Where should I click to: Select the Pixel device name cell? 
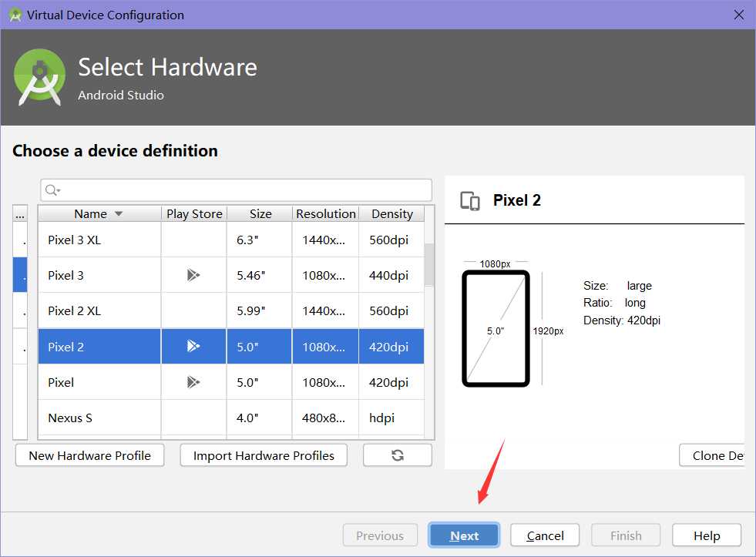pyautogui.click(x=99, y=382)
